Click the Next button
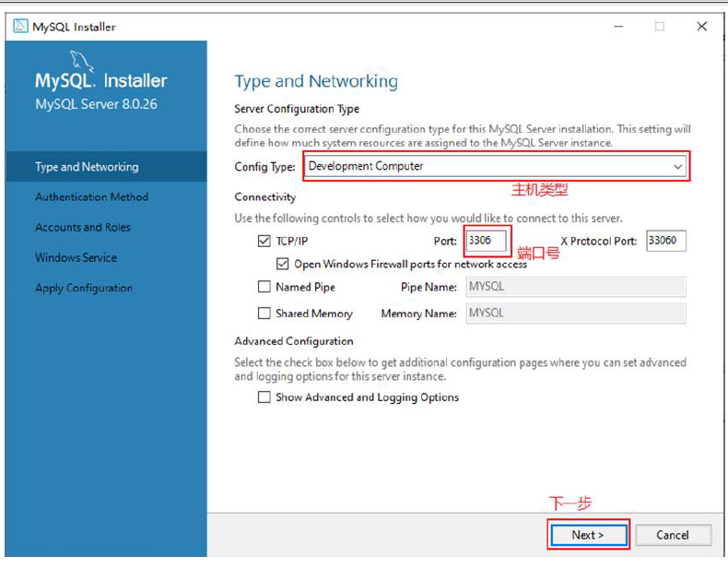 (588, 535)
